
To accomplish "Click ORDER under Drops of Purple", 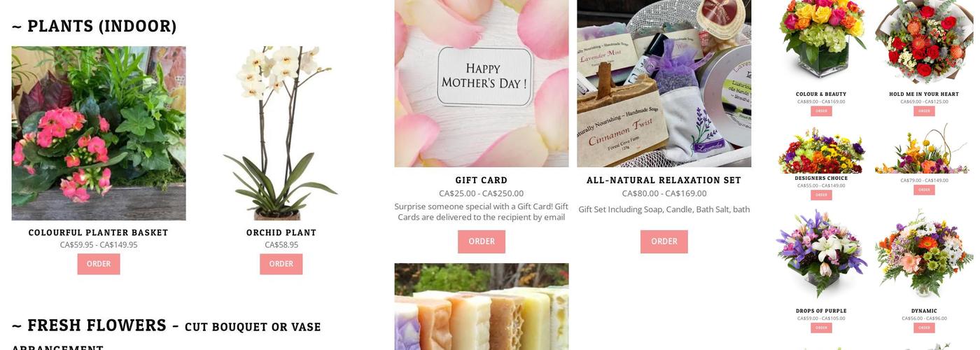I will click(821, 328).
